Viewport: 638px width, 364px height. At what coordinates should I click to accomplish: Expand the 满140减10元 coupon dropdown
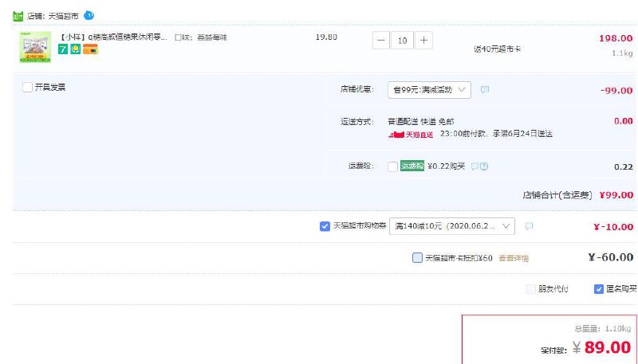click(x=452, y=226)
